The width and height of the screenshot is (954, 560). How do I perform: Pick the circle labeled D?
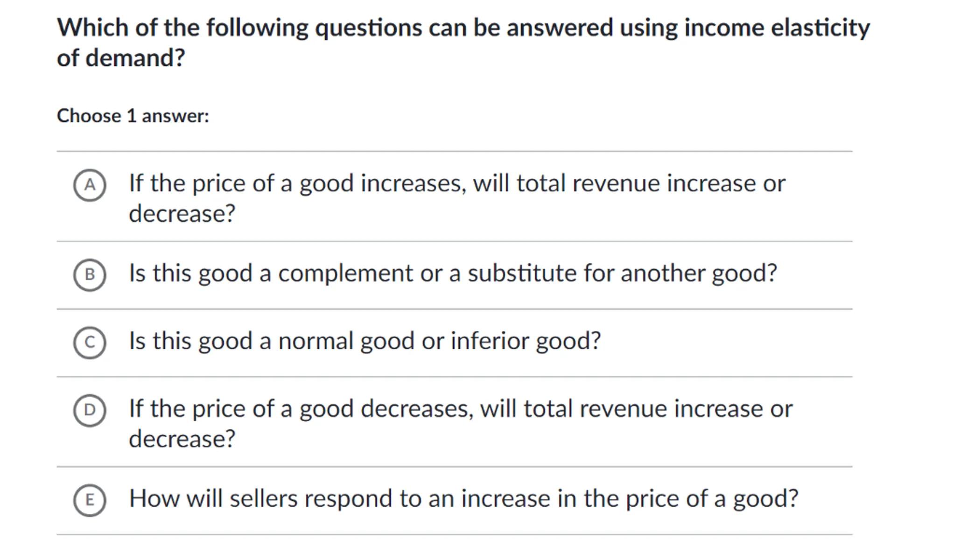pyautogui.click(x=90, y=410)
